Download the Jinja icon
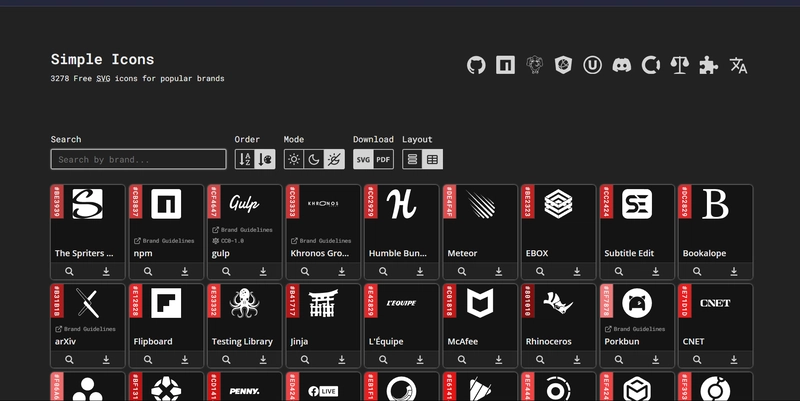 pos(341,360)
